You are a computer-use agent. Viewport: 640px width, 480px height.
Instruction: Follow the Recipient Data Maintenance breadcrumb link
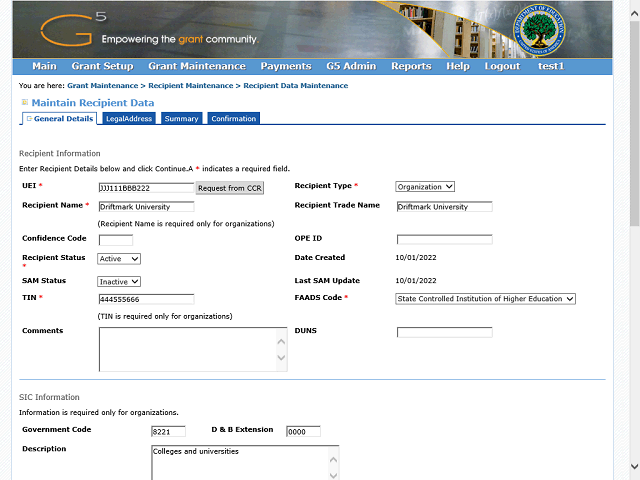pyautogui.click(x=296, y=86)
